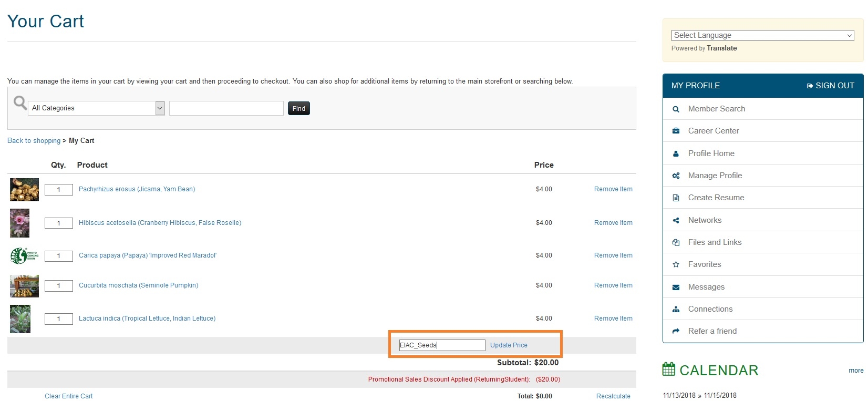This screenshot has width=868, height=401.
Task: Click the Member Search magnifier icon
Action: (676, 109)
